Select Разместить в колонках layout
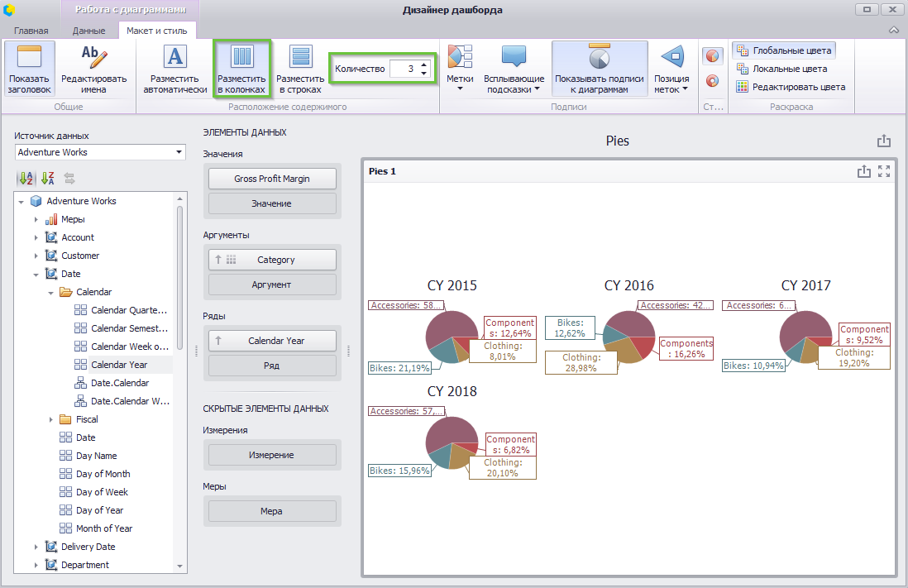 (241, 69)
